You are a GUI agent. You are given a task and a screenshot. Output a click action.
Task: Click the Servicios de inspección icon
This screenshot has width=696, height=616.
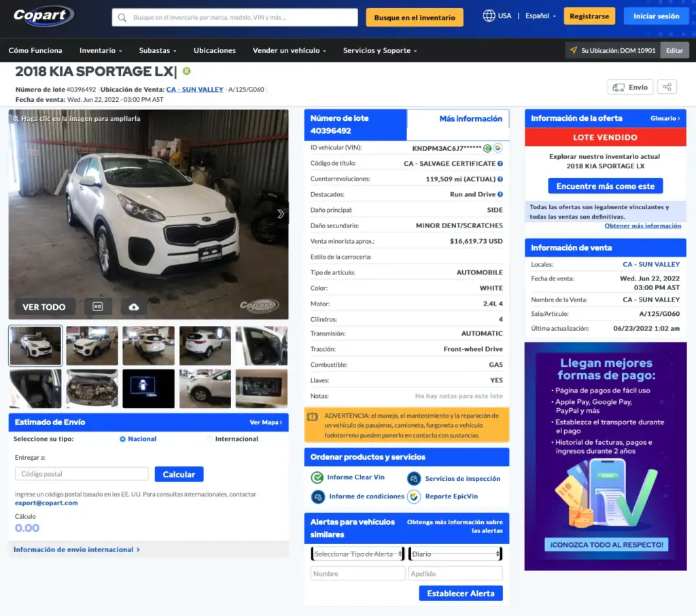414,479
